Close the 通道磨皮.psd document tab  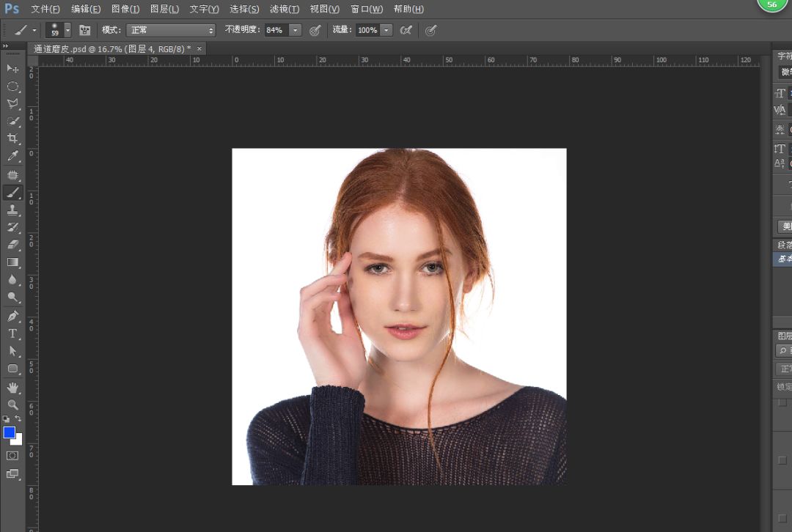199,48
